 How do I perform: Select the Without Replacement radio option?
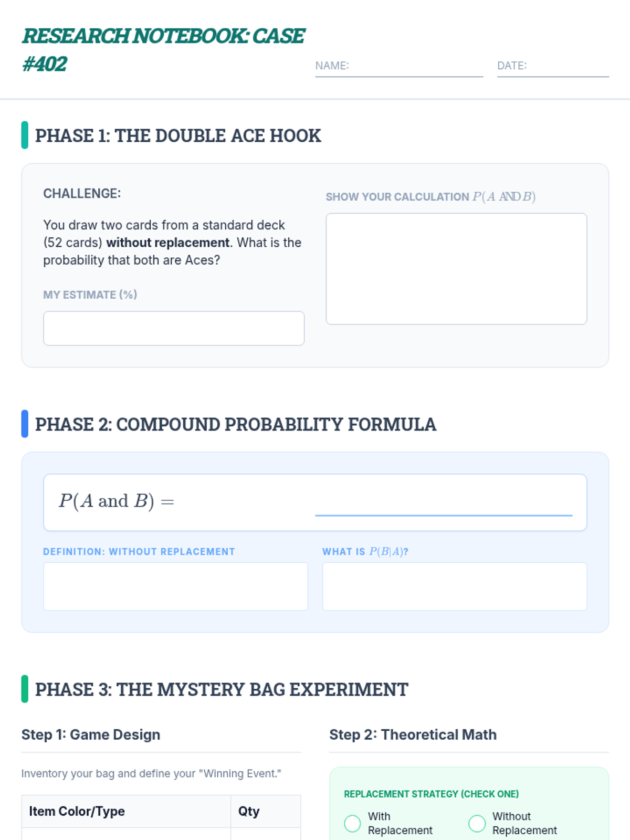pyautogui.click(x=477, y=823)
